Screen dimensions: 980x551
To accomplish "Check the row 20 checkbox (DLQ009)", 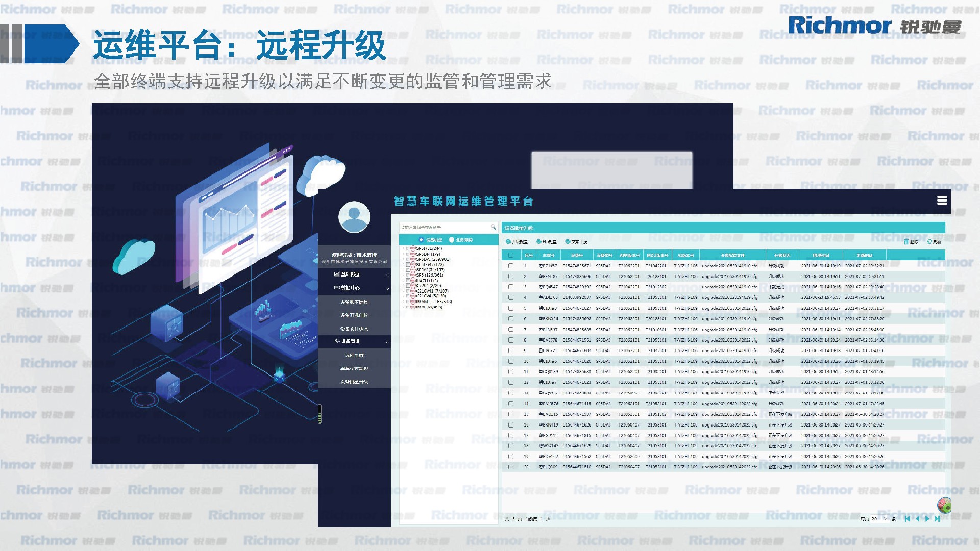I will click(510, 467).
